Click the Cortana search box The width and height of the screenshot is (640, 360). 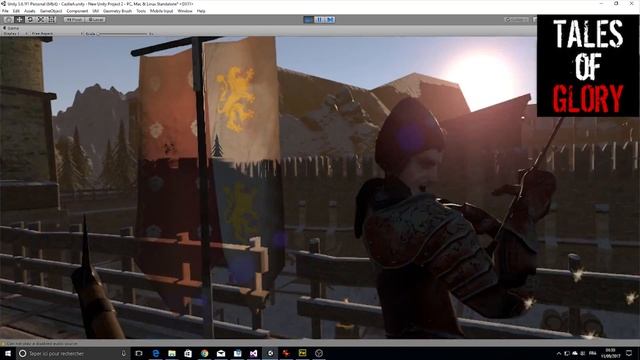tap(73, 353)
